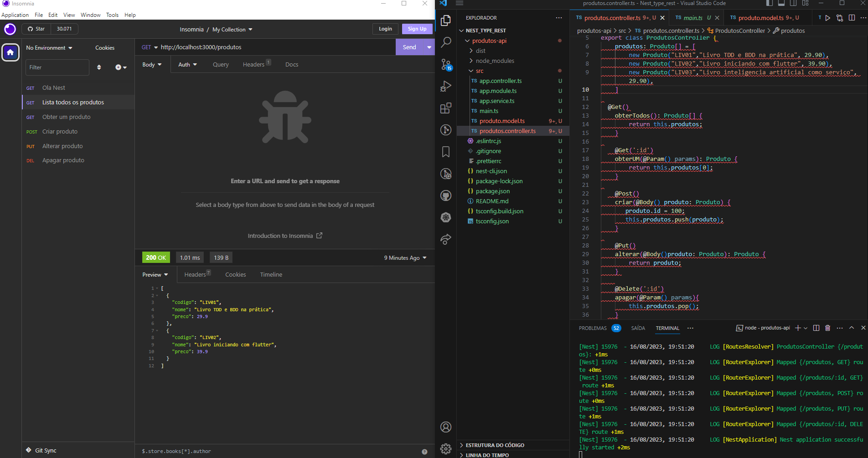The width and height of the screenshot is (868, 458).
Task: Open response Timeline tab
Action: (271, 275)
